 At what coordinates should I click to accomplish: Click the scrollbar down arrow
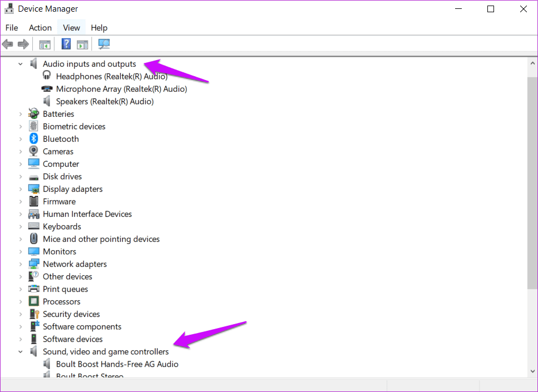tap(532, 371)
